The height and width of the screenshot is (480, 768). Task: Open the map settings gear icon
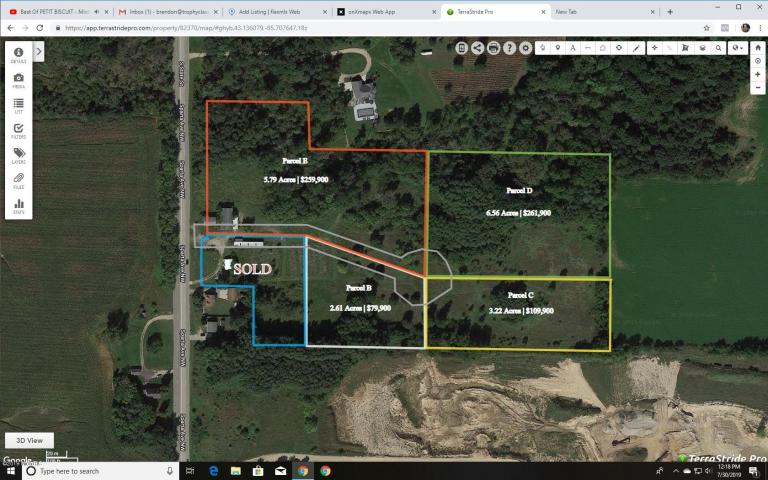tap(525, 47)
